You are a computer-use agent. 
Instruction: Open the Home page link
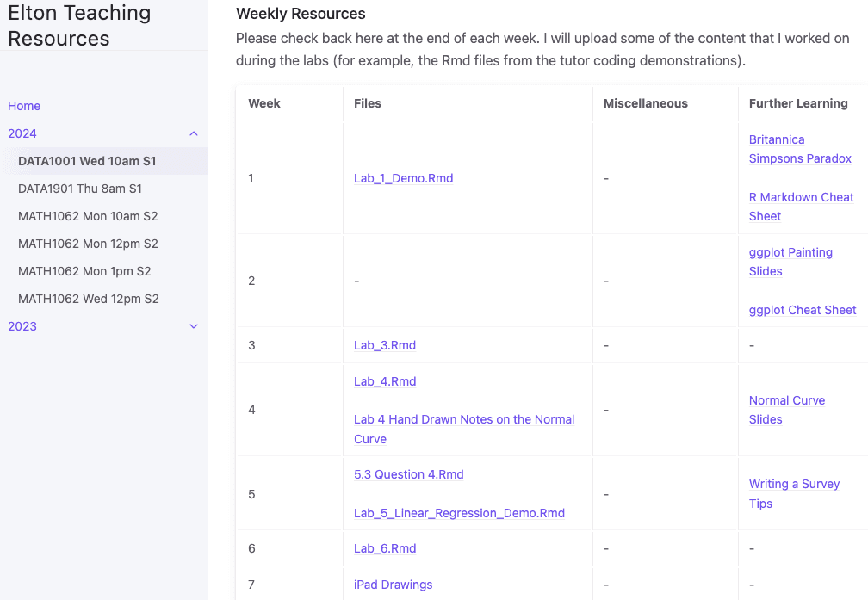(24, 106)
